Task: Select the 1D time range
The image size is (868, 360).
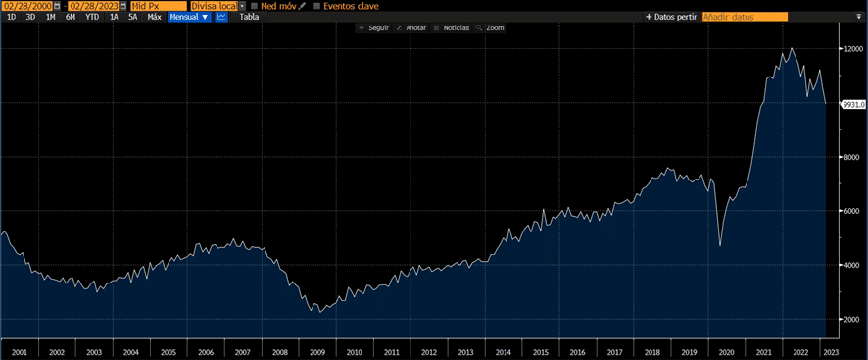Action: click(x=11, y=17)
